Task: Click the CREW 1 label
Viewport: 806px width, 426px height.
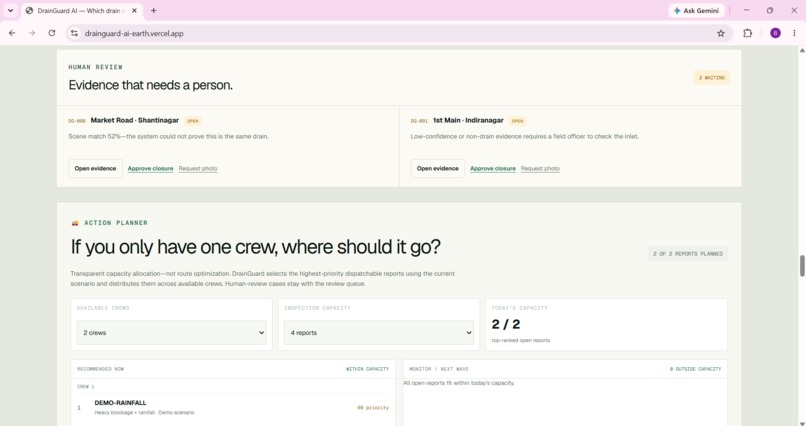Action: 86,386
